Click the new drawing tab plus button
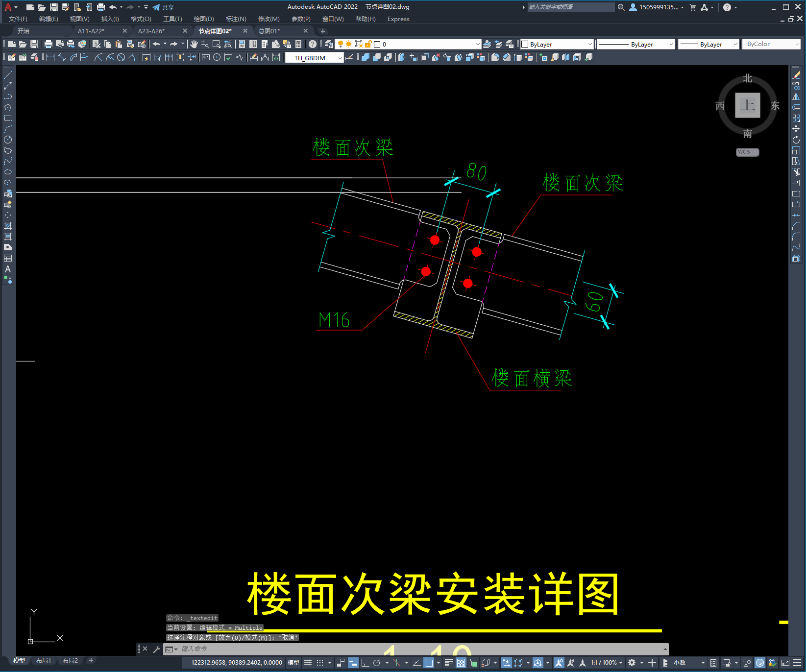The height and width of the screenshot is (672, 806). 322,31
